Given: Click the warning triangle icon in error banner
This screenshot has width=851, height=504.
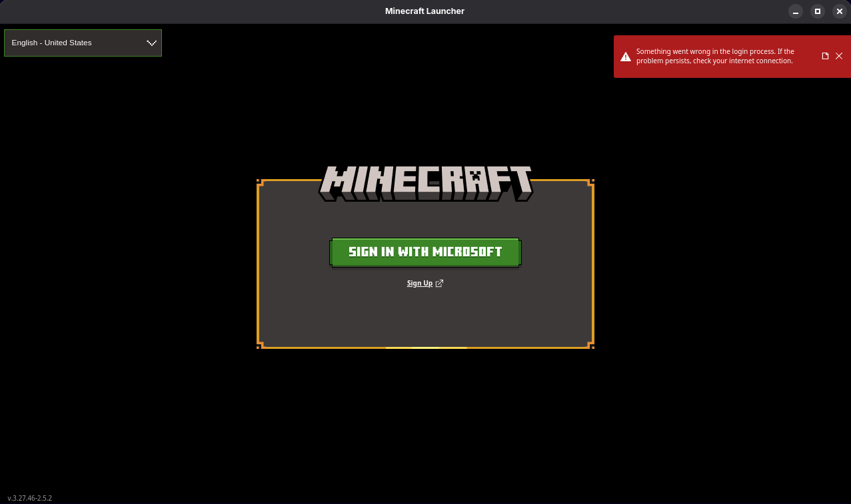Looking at the screenshot, I should (626, 57).
